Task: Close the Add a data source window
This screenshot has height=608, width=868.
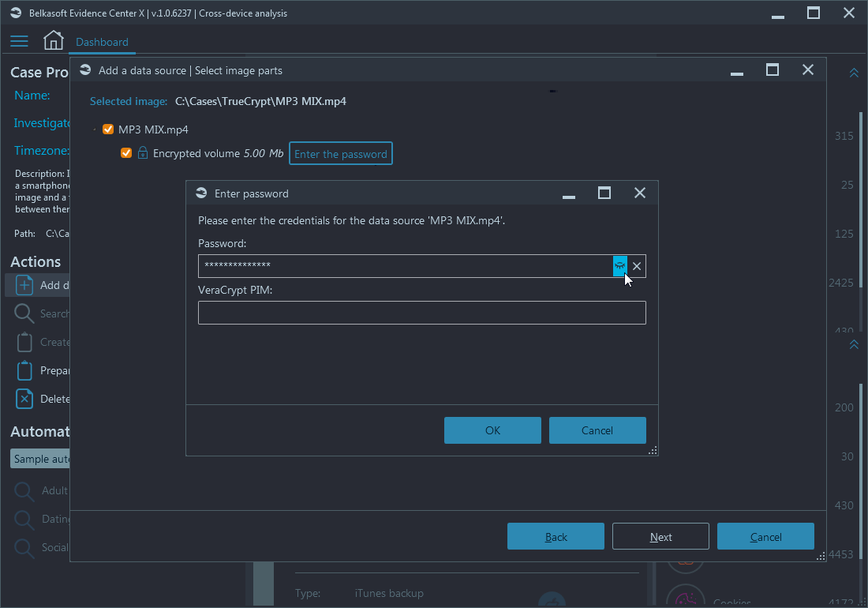Action: click(808, 69)
